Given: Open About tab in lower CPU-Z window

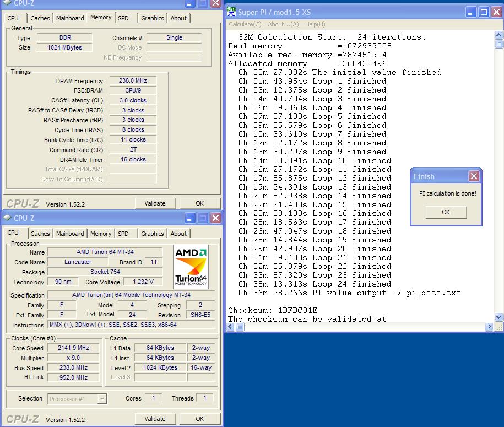Looking at the screenshot, I should click(x=178, y=234).
